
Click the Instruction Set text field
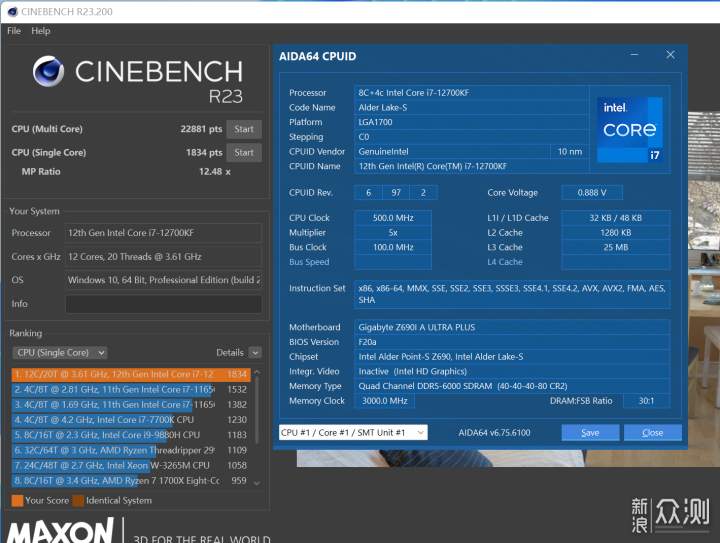point(512,294)
